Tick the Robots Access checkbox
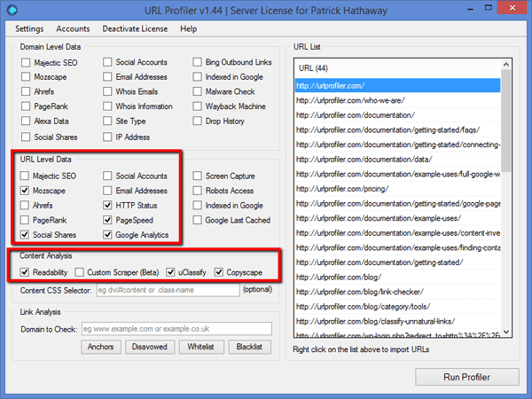The height and width of the screenshot is (399, 532). point(197,191)
